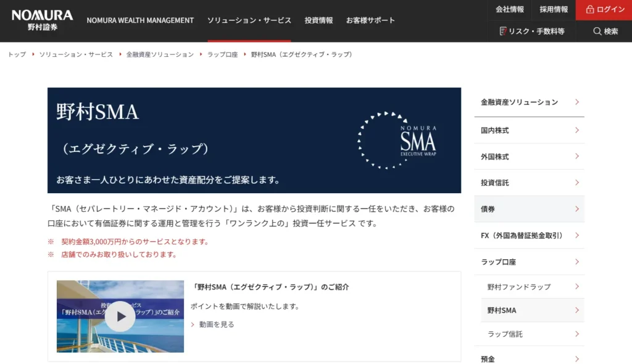The image size is (632, 364).
Task: Click chevron next to 野村SMA sidebar item
Action: pyautogui.click(x=577, y=310)
